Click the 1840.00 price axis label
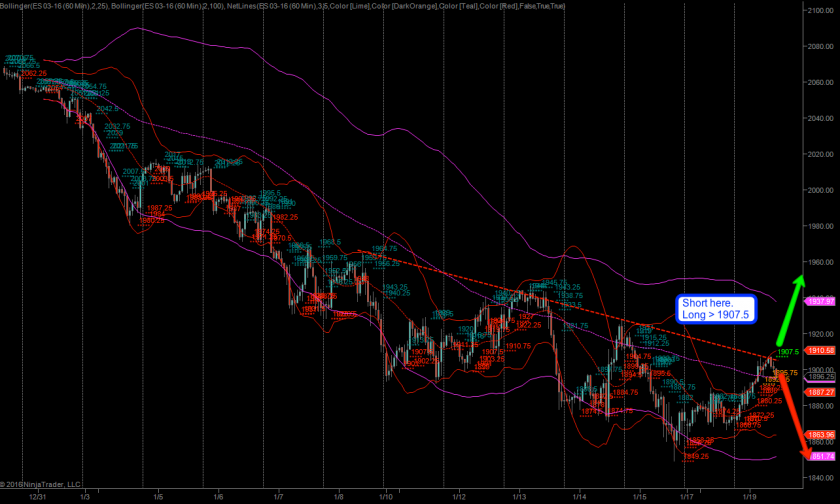The width and height of the screenshot is (840, 504). pos(820,477)
